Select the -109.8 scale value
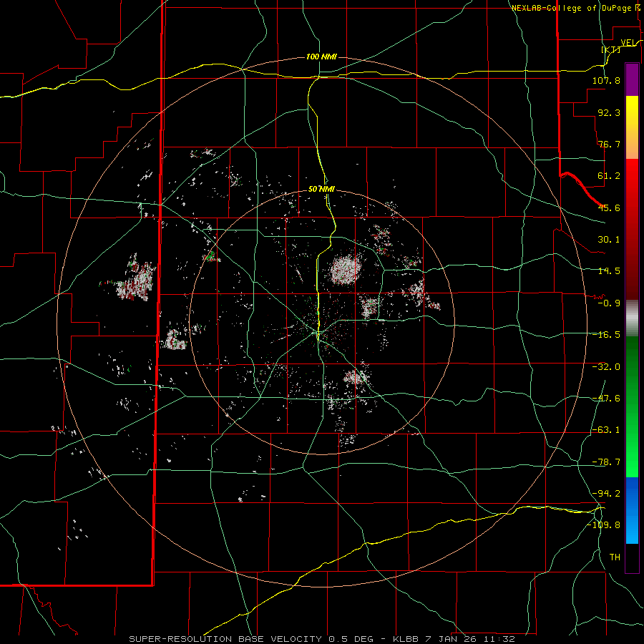 pyautogui.click(x=603, y=525)
